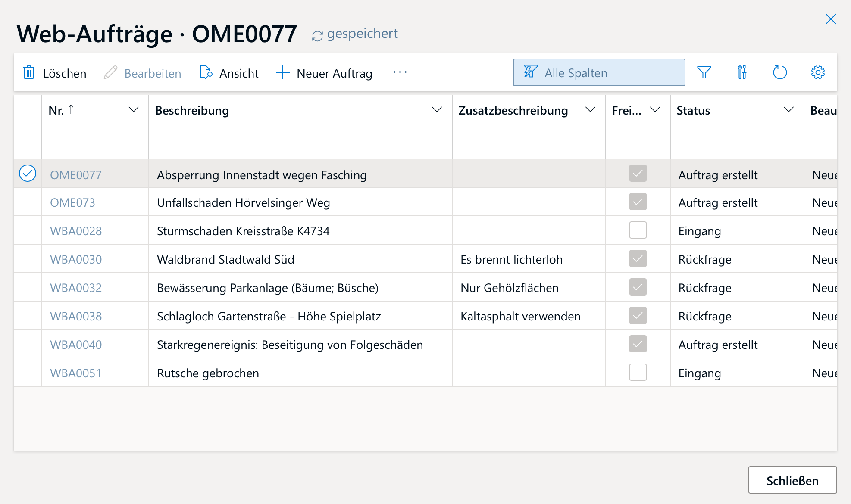Open the Status column dropdown chevron
The image size is (851, 504).
click(x=788, y=110)
